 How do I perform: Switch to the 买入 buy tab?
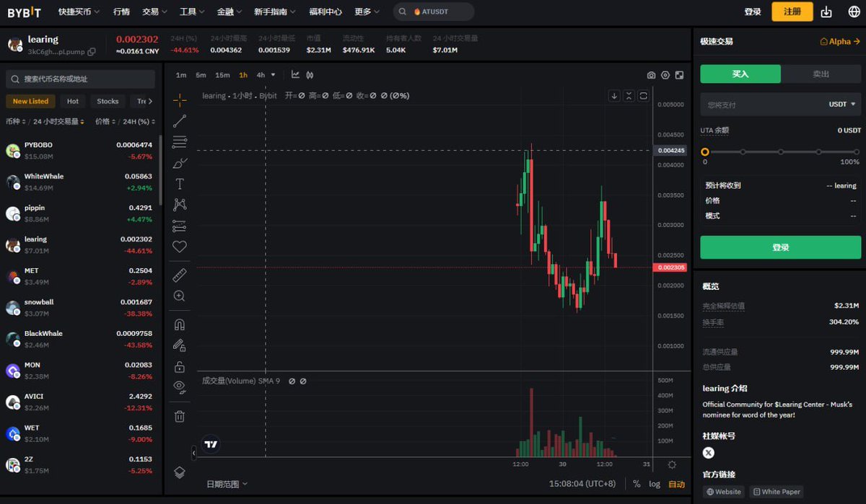coord(740,74)
